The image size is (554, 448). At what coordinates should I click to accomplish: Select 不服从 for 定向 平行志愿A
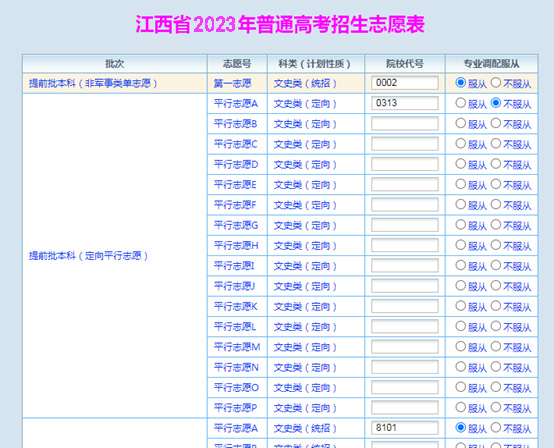click(496, 103)
